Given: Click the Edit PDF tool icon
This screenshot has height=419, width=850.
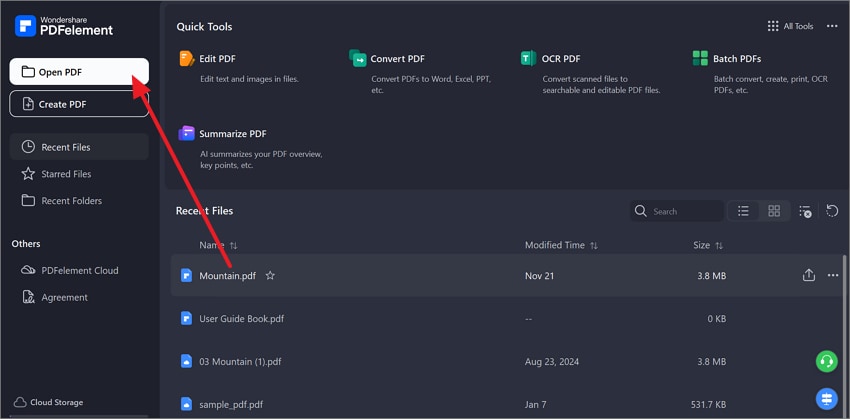Looking at the screenshot, I should pyautogui.click(x=187, y=59).
